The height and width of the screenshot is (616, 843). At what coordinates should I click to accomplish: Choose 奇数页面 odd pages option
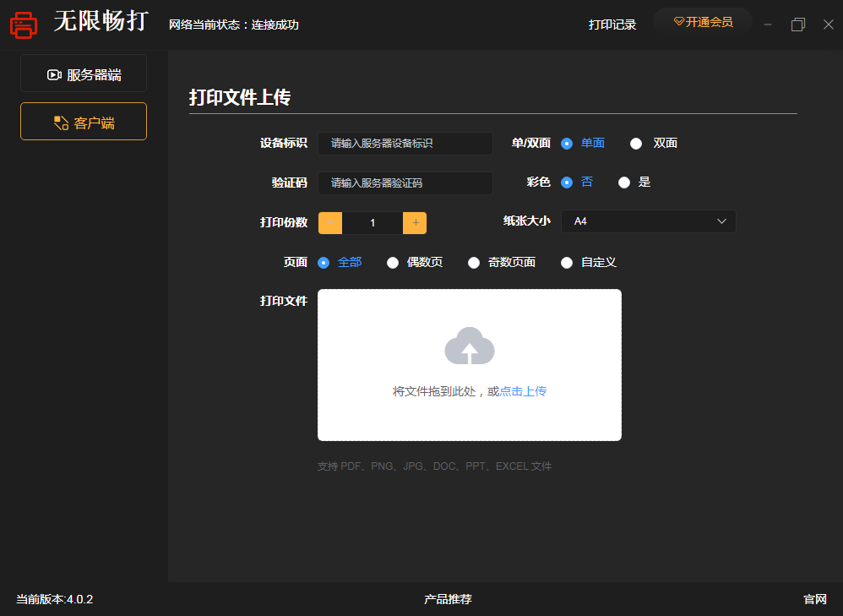click(474, 263)
